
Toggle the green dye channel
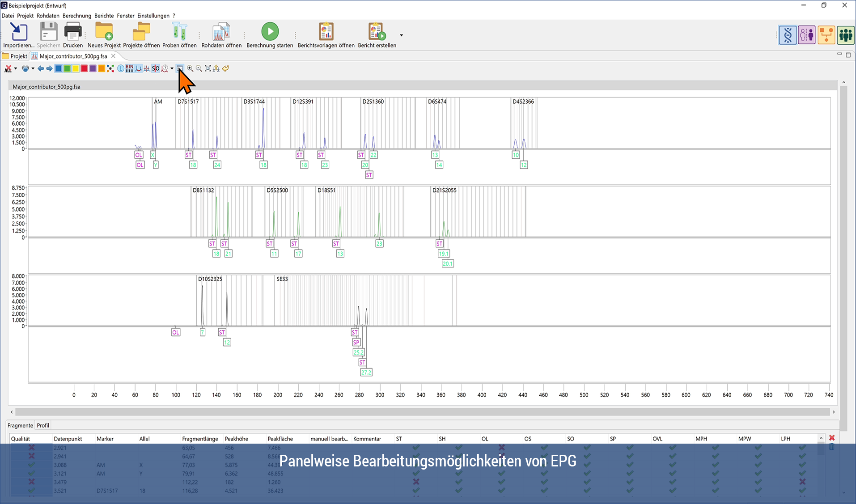[x=67, y=68]
